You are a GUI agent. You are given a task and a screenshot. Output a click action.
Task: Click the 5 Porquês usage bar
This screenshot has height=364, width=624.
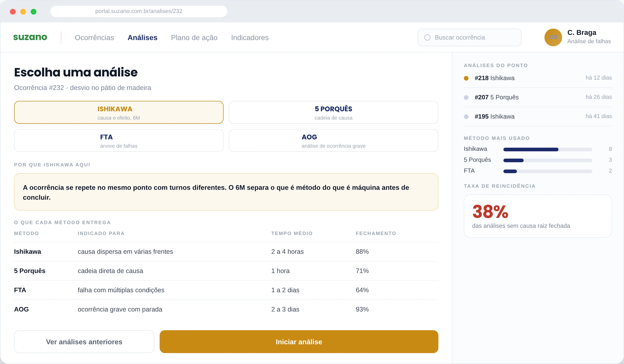(548, 160)
